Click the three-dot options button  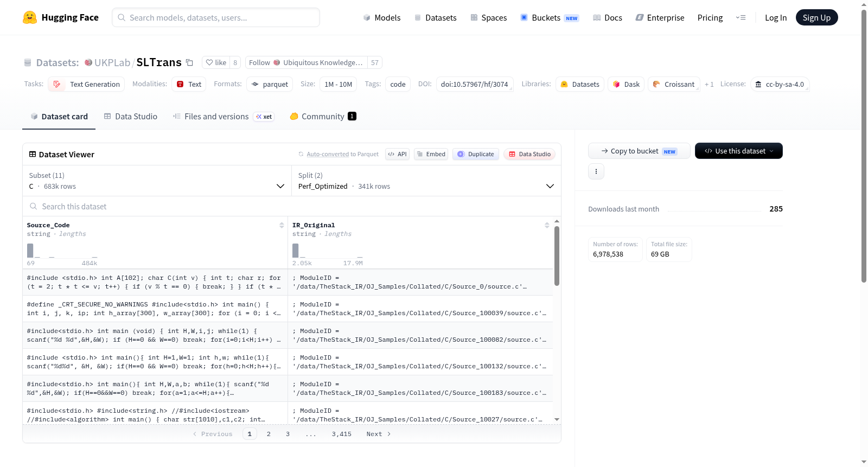[596, 171]
